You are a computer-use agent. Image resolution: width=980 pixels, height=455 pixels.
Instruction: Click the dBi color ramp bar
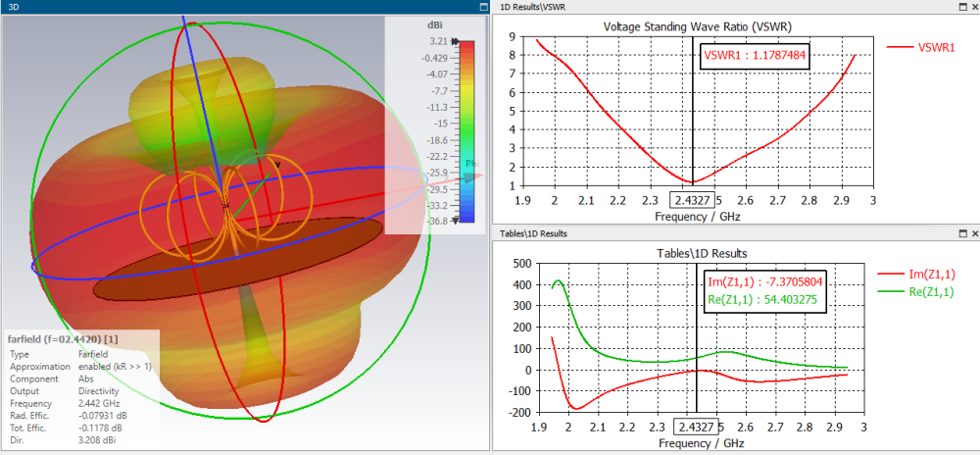[467, 131]
